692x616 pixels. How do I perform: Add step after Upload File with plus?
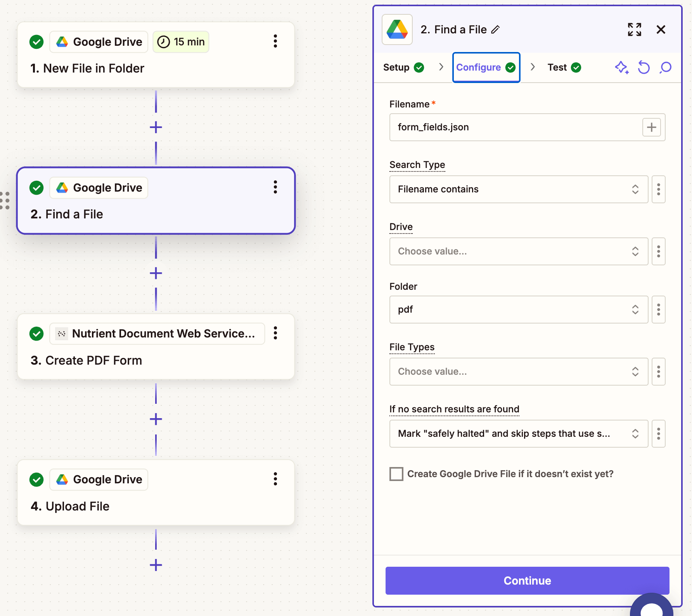coord(156,565)
